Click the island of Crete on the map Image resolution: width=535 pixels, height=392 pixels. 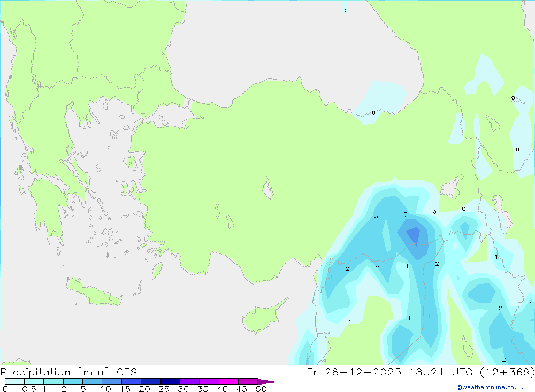[x=94, y=293]
